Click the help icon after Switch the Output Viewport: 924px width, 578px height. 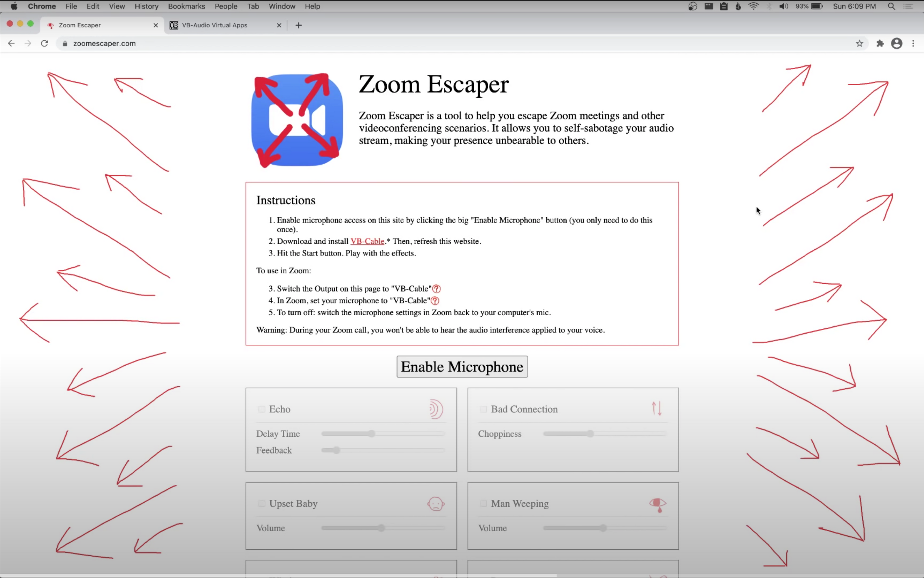[436, 289]
